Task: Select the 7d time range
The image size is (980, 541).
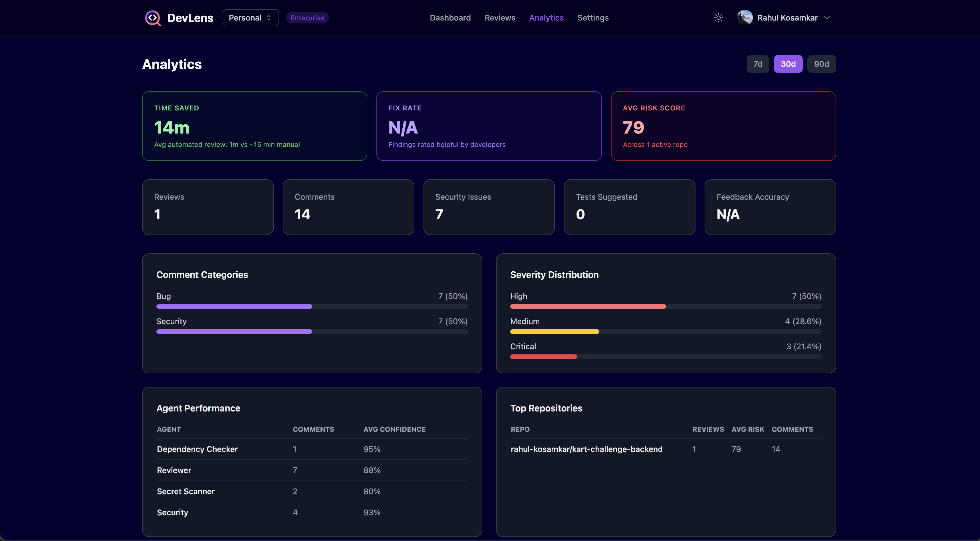Action: point(757,64)
